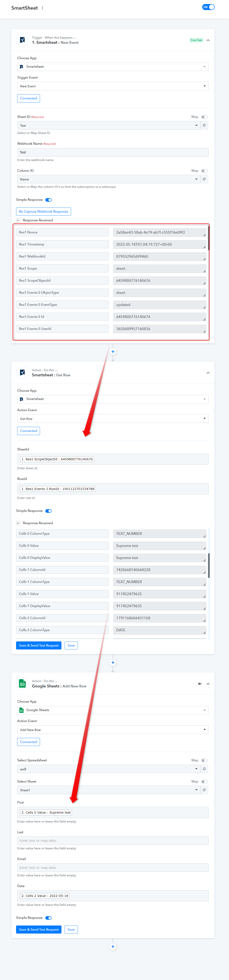Toggle the Select Sheet Map switch
The width and height of the screenshot is (229, 980).
pyautogui.click(x=204, y=782)
